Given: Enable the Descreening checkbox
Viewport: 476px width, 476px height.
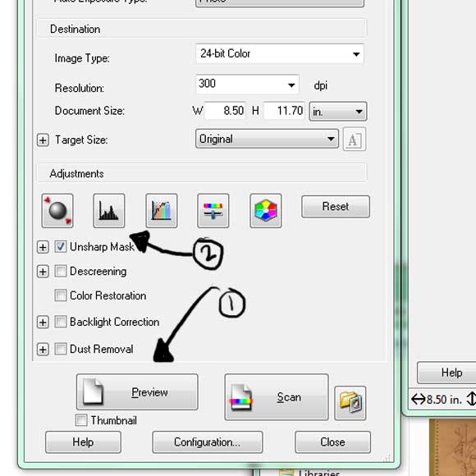Looking at the screenshot, I should (x=61, y=271).
